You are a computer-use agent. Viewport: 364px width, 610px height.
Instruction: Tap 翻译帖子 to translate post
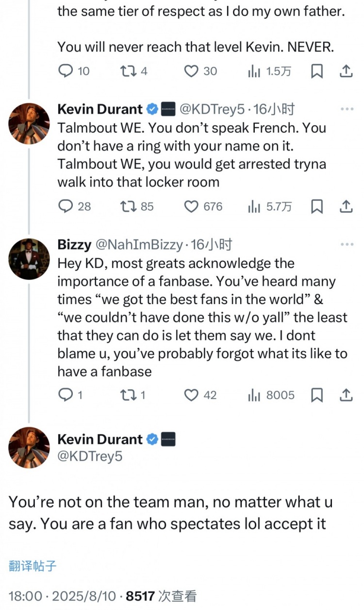point(33,566)
